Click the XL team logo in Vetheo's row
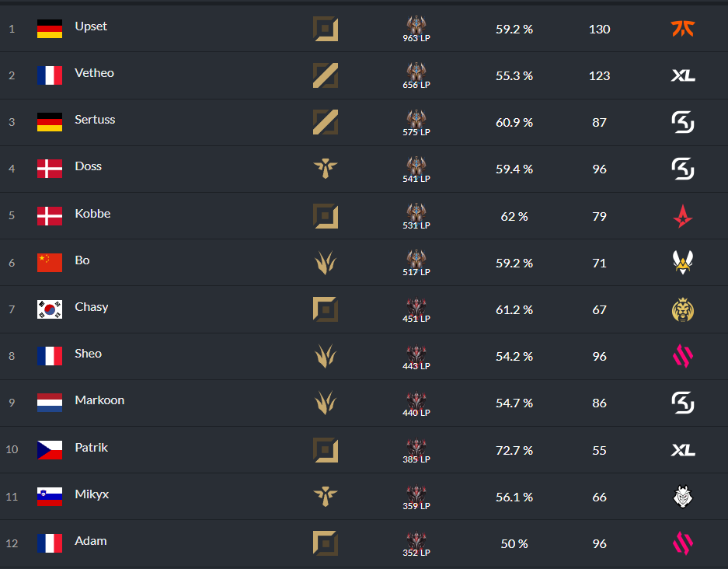 point(682,75)
